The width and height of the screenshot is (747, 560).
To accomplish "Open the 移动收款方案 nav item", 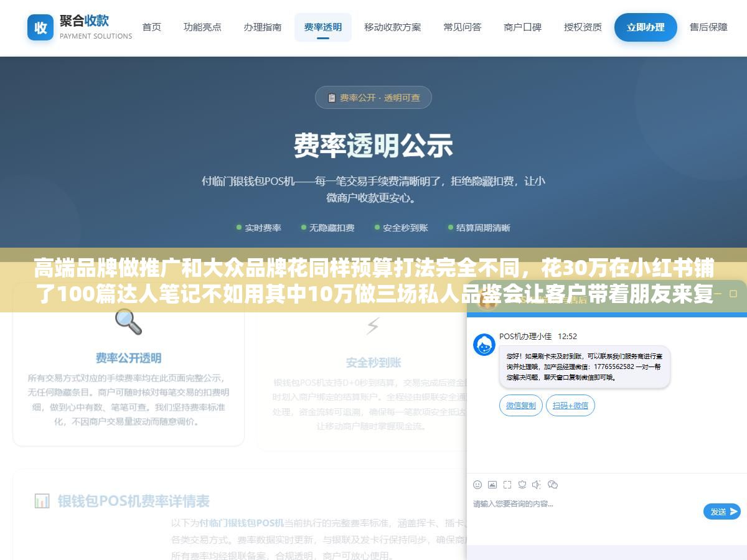I will click(x=393, y=27).
